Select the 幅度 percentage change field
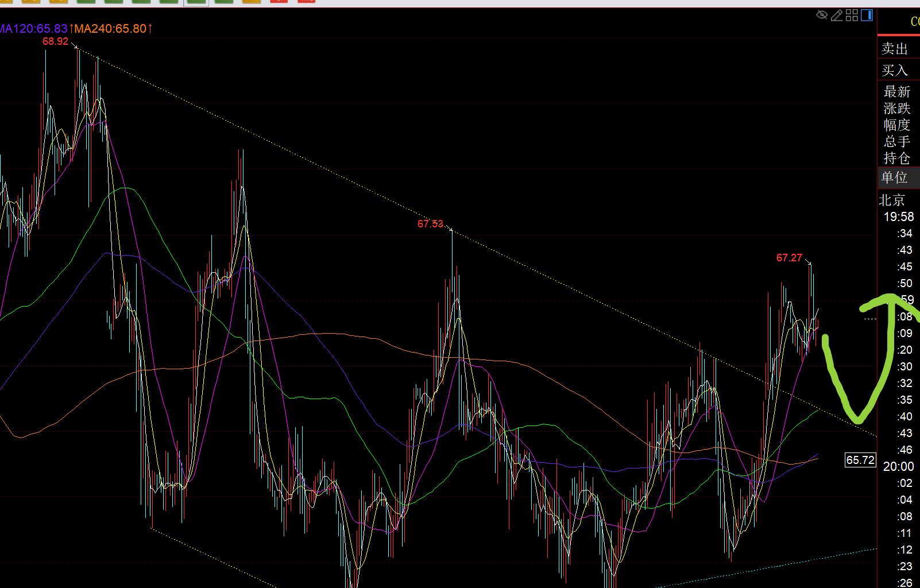Viewport: 920px width, 588px height. click(x=896, y=125)
